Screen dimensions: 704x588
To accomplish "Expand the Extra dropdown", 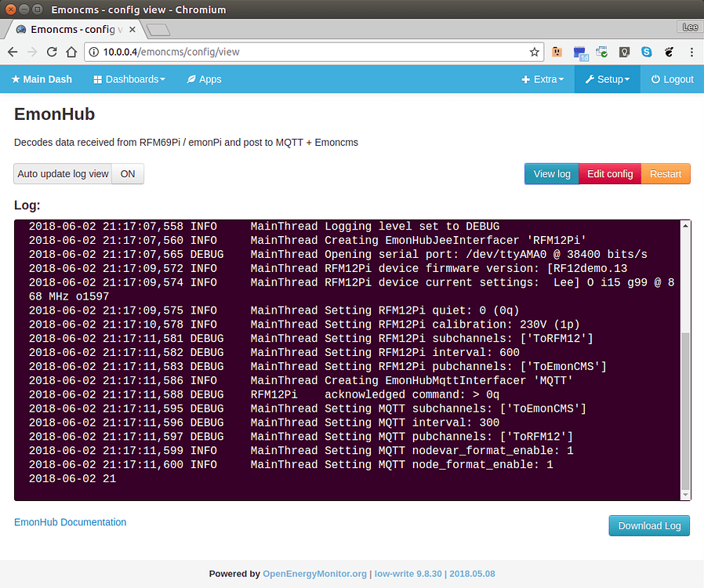I will [x=543, y=79].
